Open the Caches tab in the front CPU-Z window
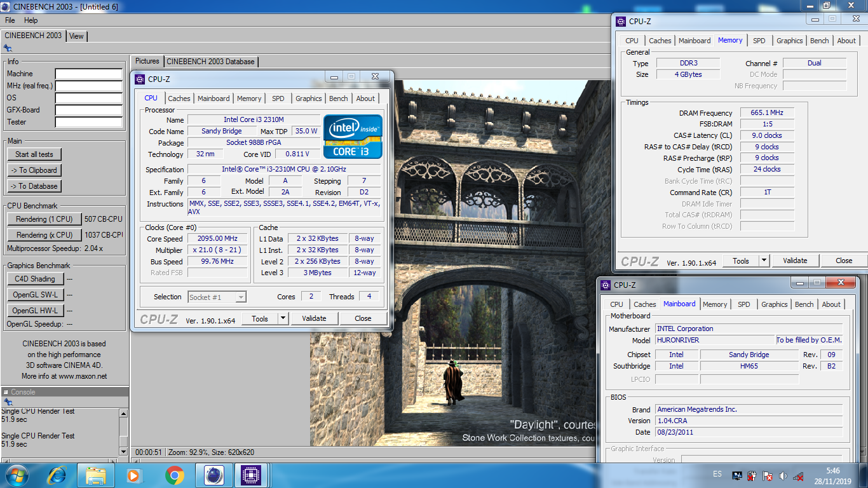868x488 pixels. (x=179, y=98)
